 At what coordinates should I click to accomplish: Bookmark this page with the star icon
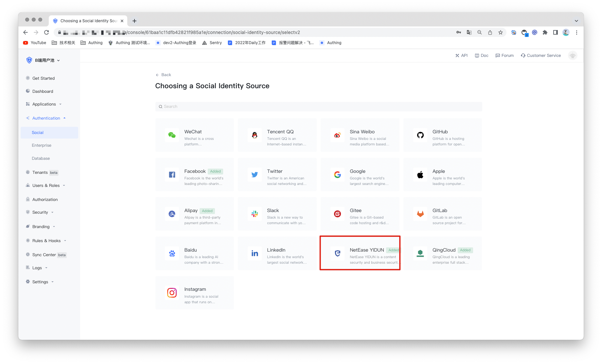500,32
